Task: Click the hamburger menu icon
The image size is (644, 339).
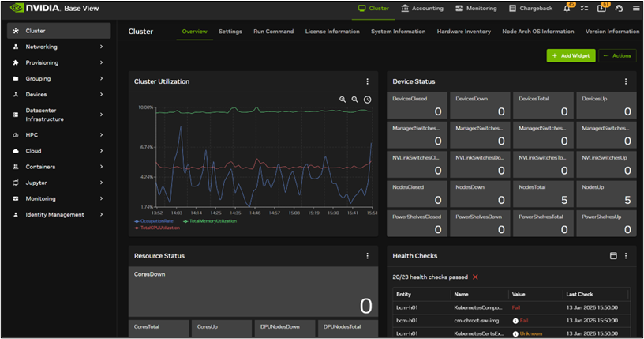Action: point(637,9)
